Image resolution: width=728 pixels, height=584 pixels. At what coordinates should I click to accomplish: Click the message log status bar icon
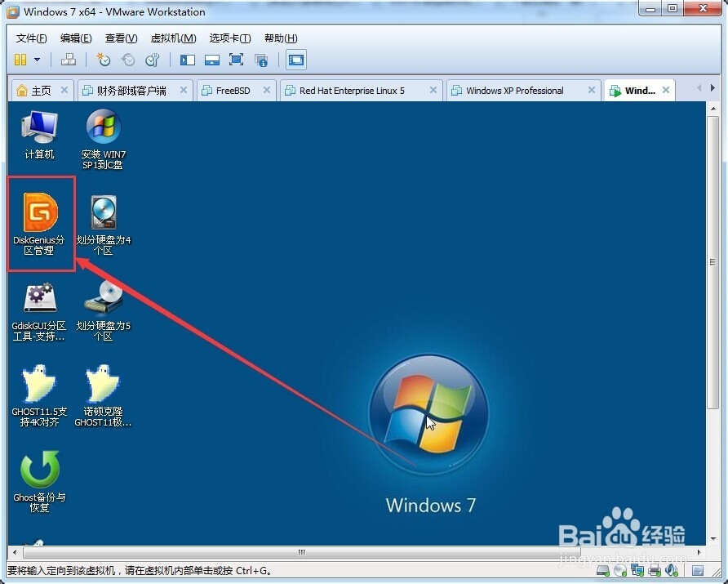point(697,569)
